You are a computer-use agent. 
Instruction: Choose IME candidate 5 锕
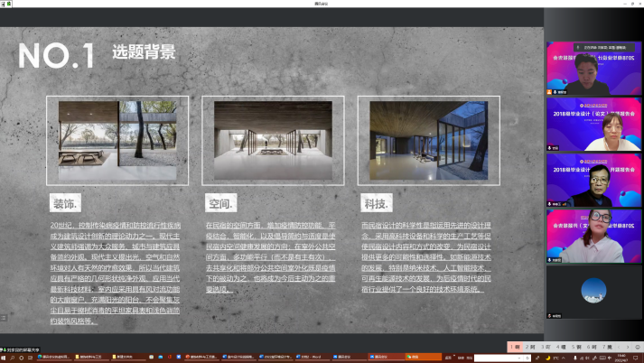(576, 347)
